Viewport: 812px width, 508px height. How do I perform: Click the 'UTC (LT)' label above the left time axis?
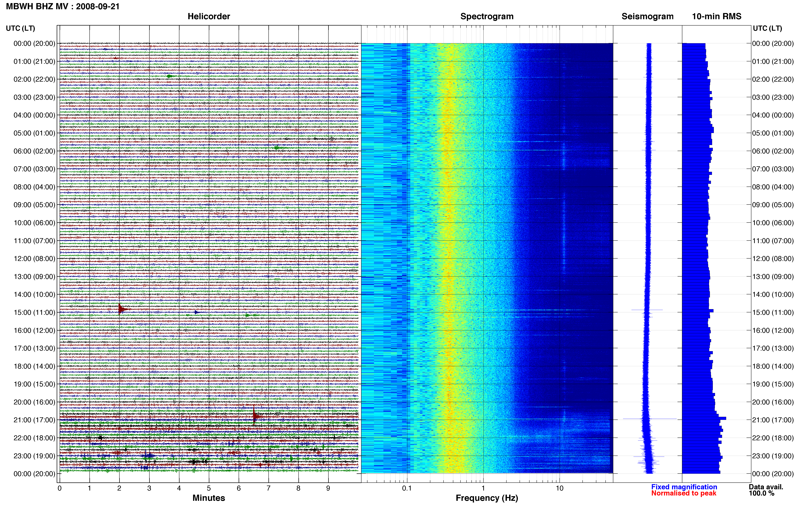point(21,28)
